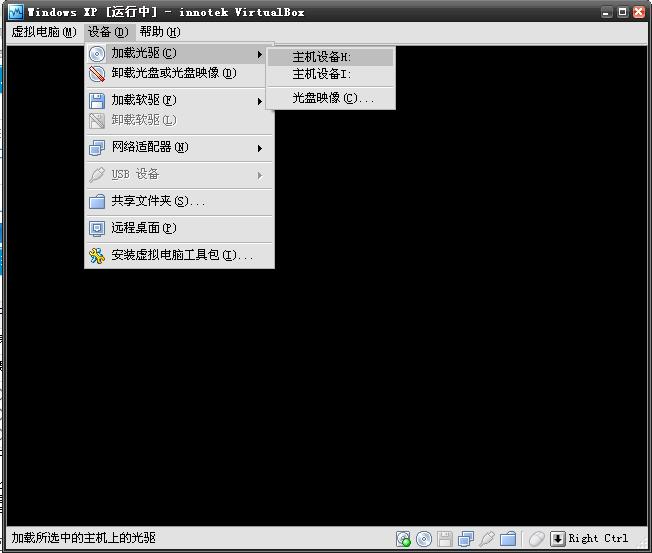Choose 安装虚拟电脑工具包(I)... menu text
Viewport: 652px width, 553px height.
click(x=182, y=255)
